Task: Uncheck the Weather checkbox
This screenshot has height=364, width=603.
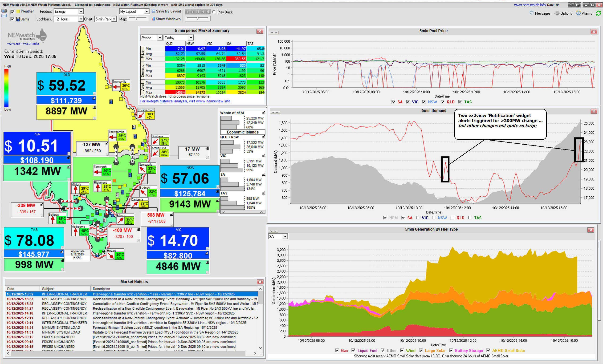Action: [x=12, y=12]
